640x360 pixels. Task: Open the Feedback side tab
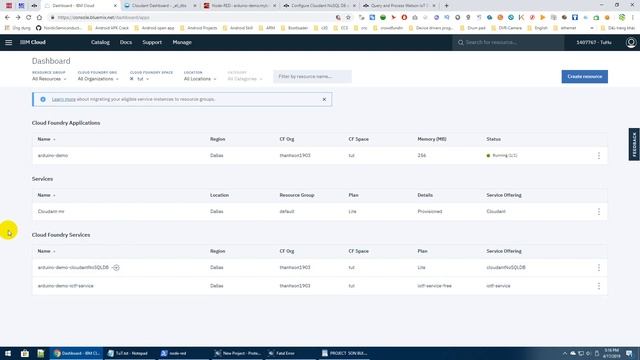pos(634,144)
